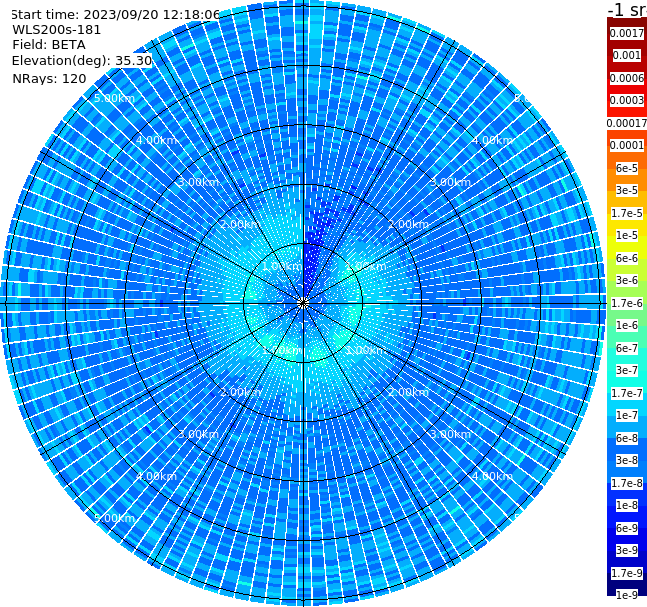Select the 'WLS200s-181' instrument label

[57, 30]
